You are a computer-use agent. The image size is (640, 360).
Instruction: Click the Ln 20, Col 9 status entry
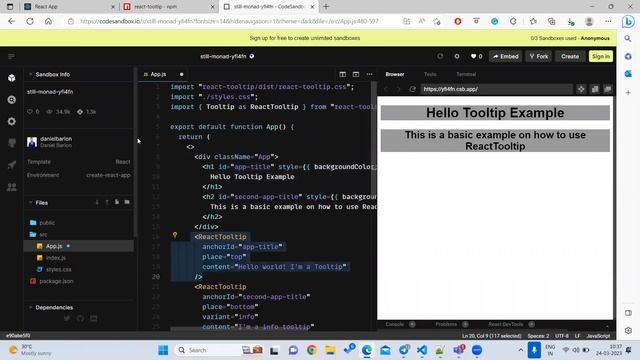coord(491,336)
